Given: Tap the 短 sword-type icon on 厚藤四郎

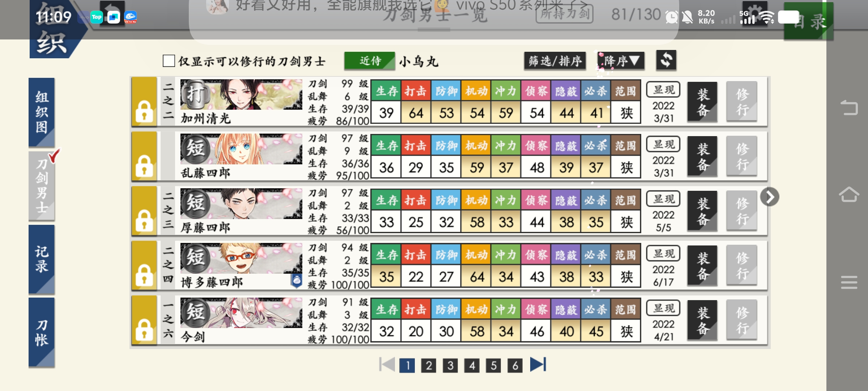Looking at the screenshot, I should coord(195,203).
